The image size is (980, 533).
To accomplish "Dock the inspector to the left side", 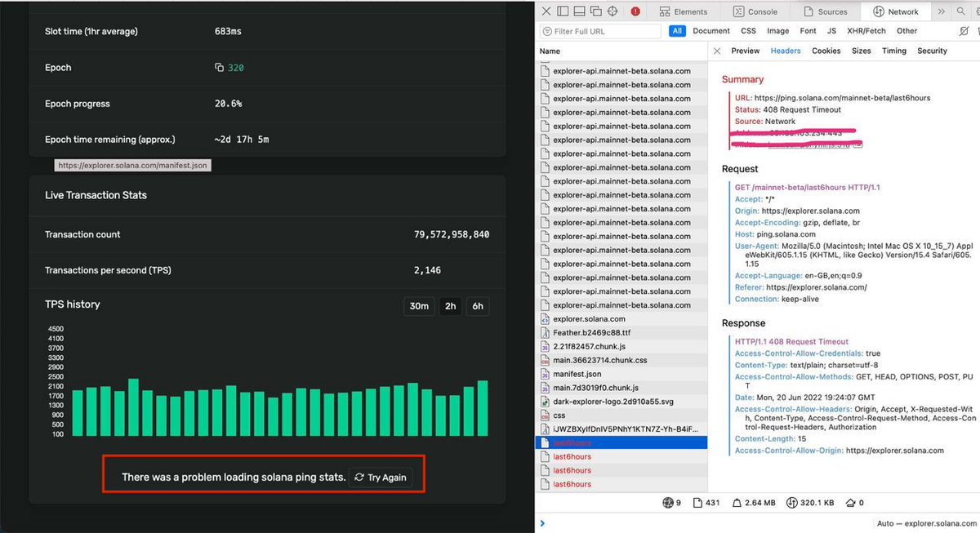I will (x=562, y=11).
